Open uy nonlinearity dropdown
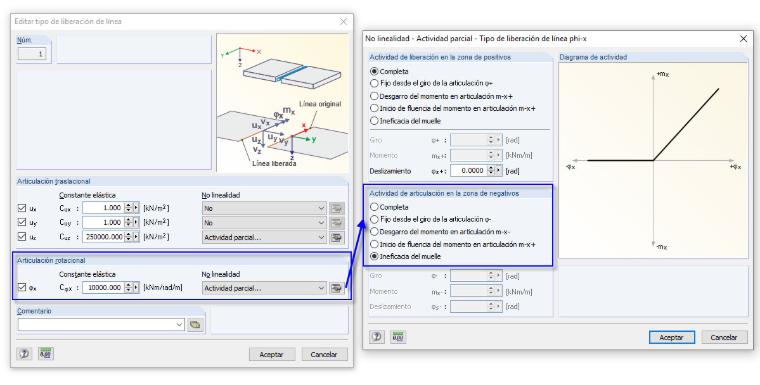 265,223
